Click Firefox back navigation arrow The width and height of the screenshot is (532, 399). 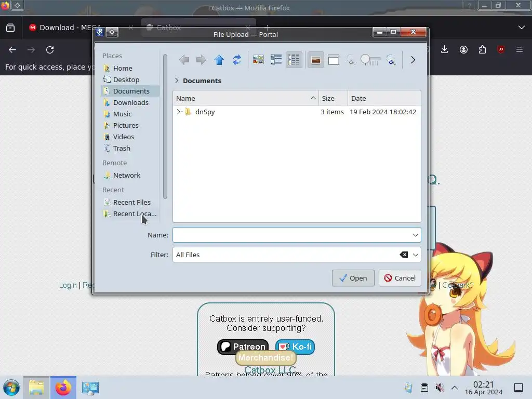(12, 50)
